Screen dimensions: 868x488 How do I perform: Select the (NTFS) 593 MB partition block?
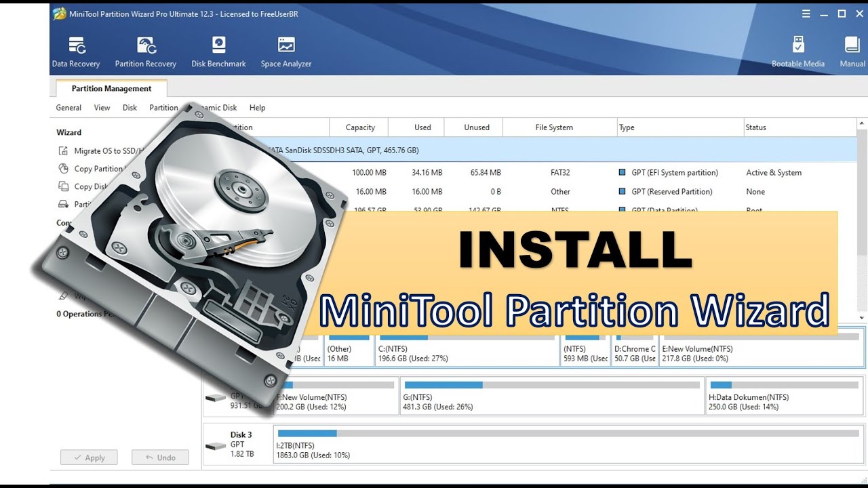click(585, 350)
